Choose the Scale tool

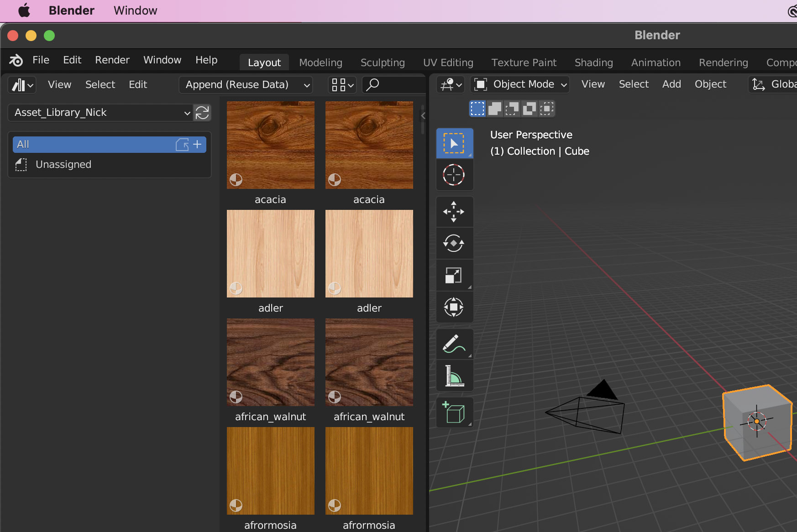point(454,275)
